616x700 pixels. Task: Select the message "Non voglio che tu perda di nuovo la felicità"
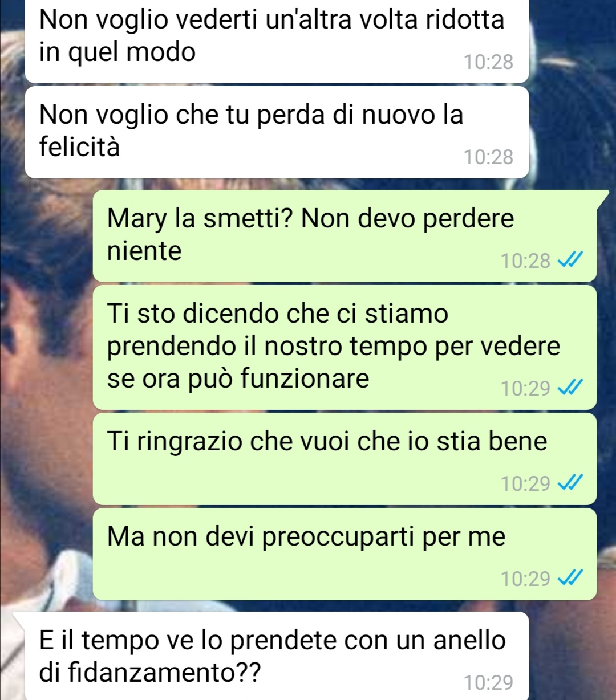coord(277,132)
